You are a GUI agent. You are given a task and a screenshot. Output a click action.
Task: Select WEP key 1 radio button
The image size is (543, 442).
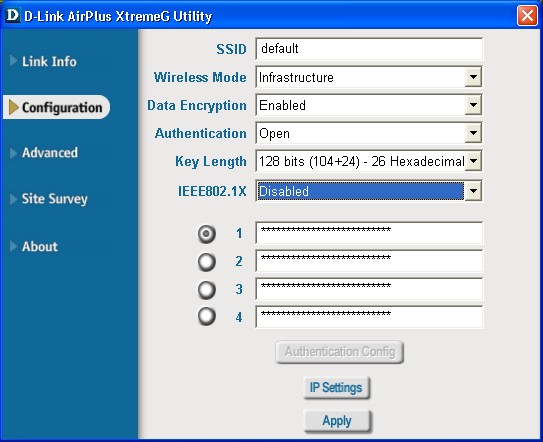[207, 234]
